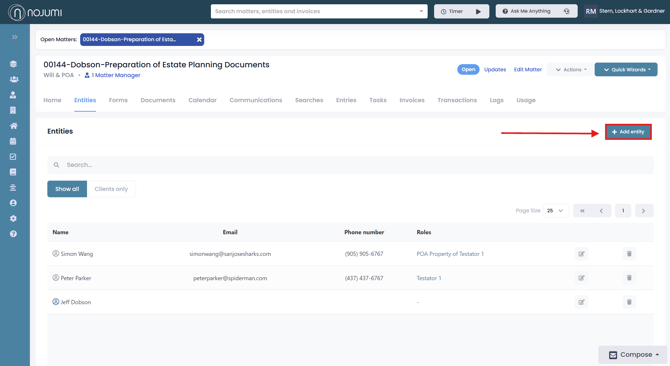This screenshot has height=366, width=670.
Task: Switch to the Communications tab
Action: click(256, 100)
